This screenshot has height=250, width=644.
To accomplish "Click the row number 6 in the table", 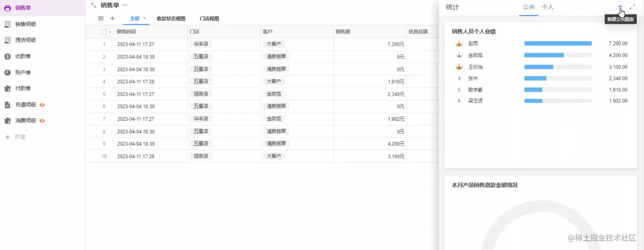I will (104, 106).
